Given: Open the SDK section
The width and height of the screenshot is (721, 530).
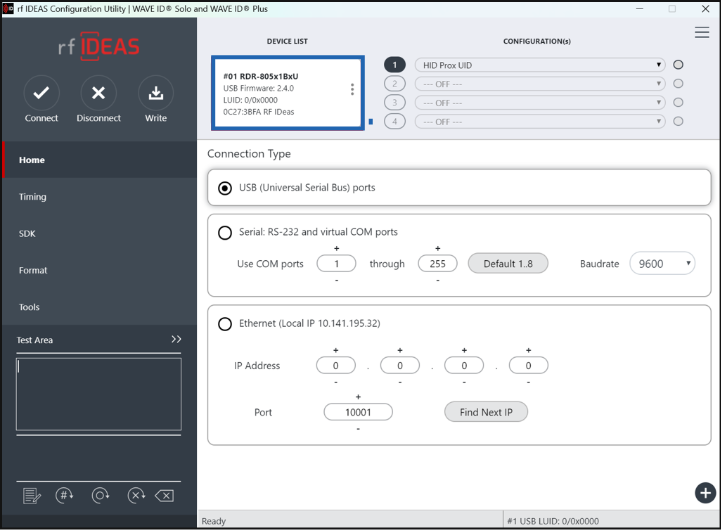Looking at the screenshot, I should (x=99, y=234).
